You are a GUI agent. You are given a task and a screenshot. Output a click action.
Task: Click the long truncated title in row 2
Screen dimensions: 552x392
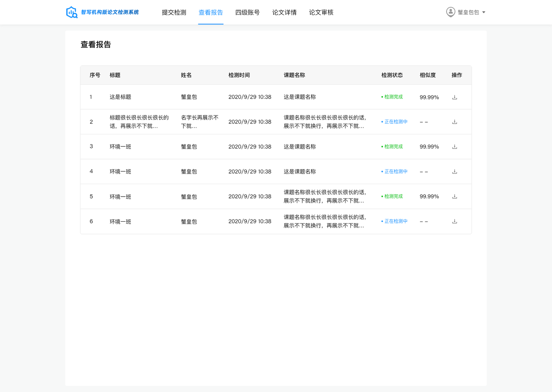click(139, 122)
